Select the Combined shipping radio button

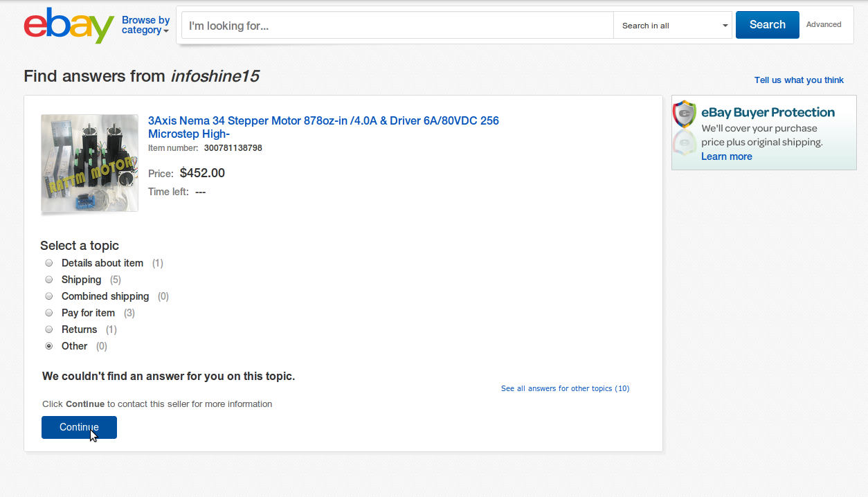[49, 296]
